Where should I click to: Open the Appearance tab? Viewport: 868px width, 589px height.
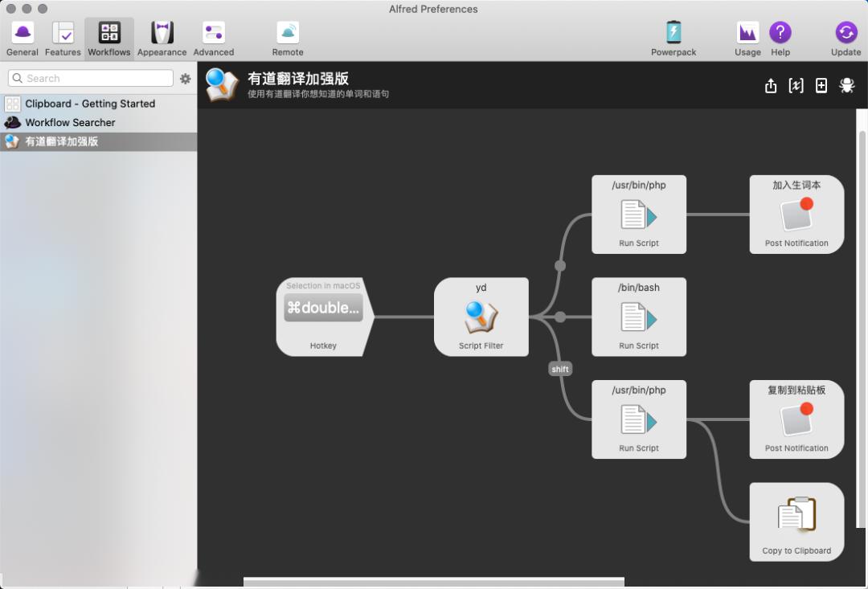click(x=162, y=39)
